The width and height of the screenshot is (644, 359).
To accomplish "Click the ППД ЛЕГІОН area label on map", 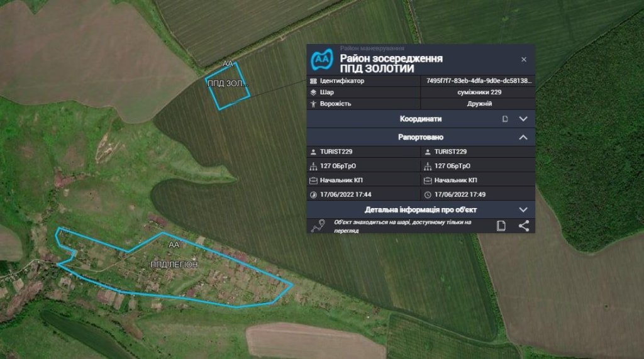I will (174, 265).
